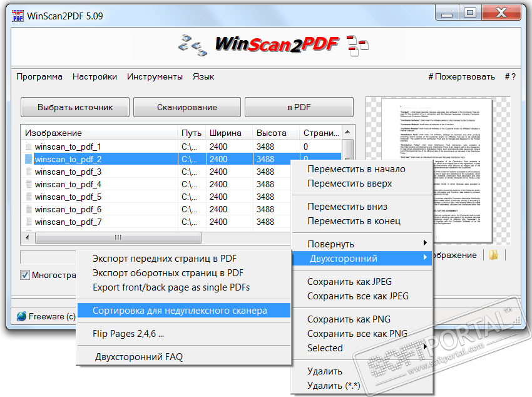Select Сортировка для недуплексного сканера
The height and width of the screenshot is (397, 532).
pyautogui.click(x=184, y=311)
